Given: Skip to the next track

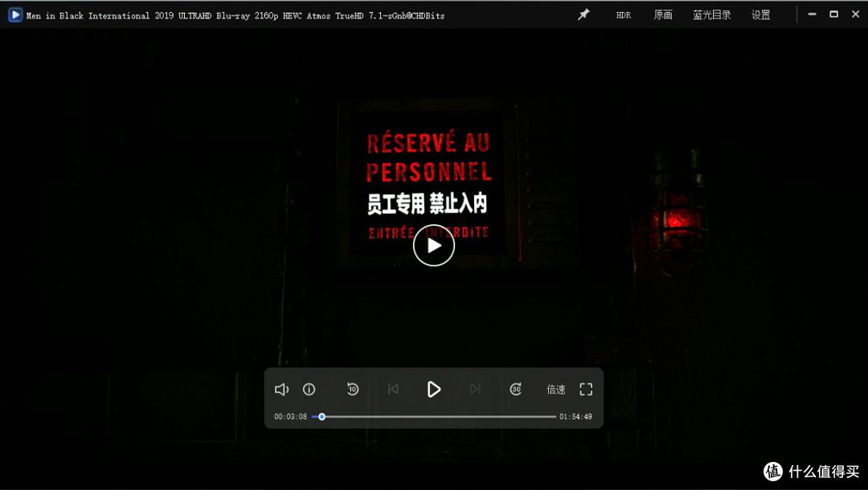Looking at the screenshot, I should [x=475, y=390].
